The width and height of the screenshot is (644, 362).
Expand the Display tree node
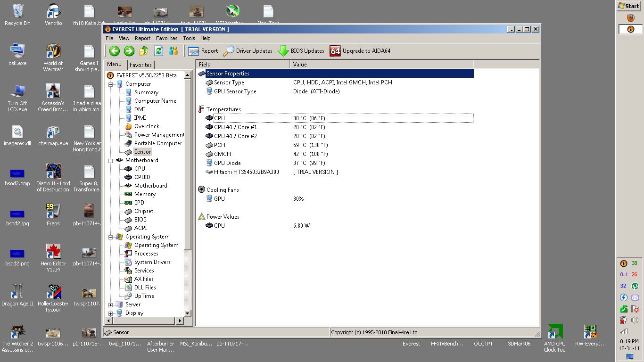click(111, 313)
